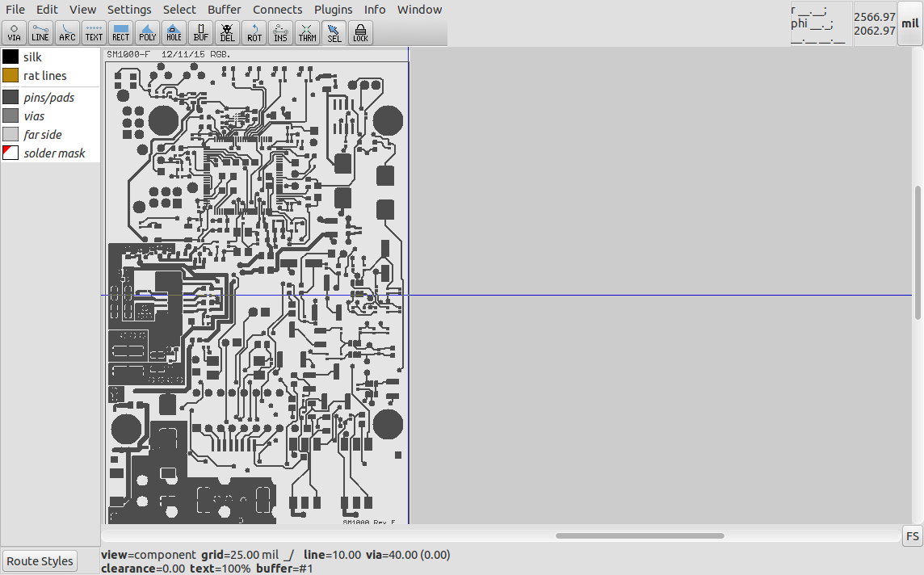
Task: Choose the ARC tool
Action: [x=67, y=32]
